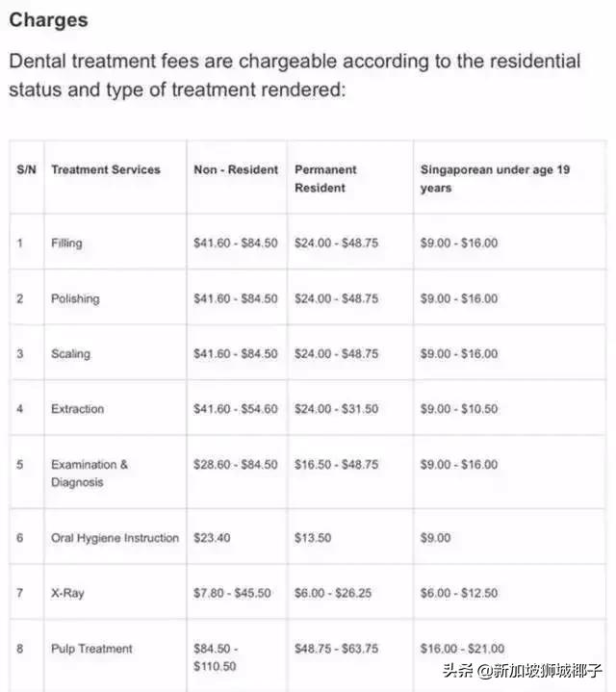Click the "Charges" heading
Image resolution: width=616 pixels, height=692 pixels.
click(48, 20)
